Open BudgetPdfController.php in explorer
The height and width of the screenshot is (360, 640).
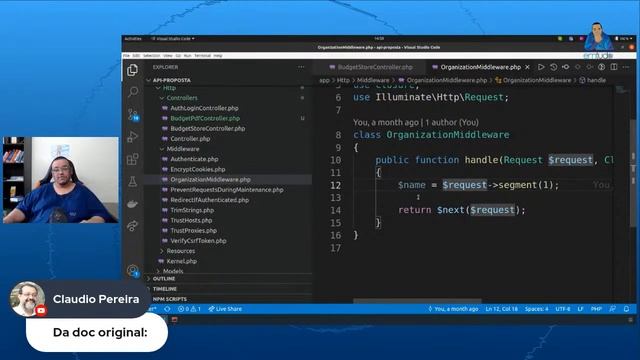[205, 118]
